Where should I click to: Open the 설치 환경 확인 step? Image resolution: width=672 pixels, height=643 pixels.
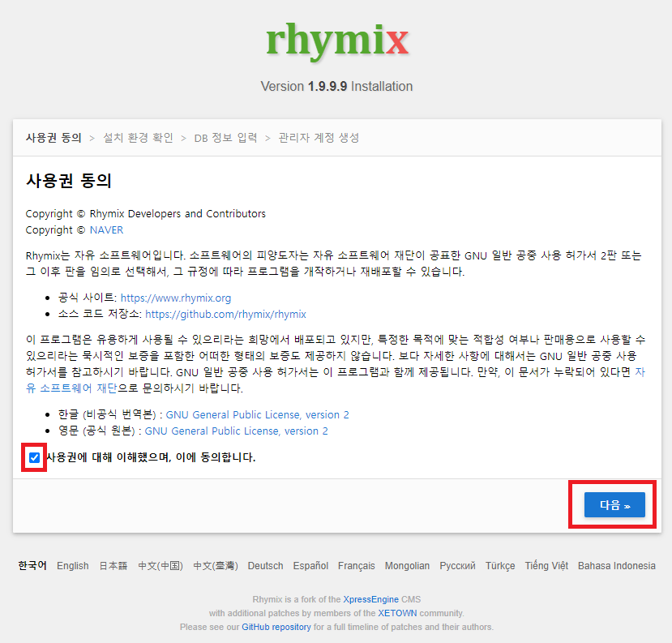click(139, 137)
